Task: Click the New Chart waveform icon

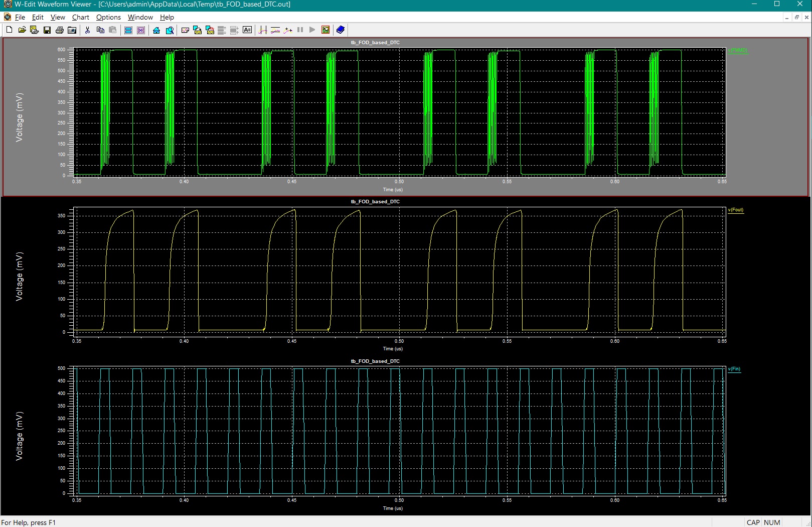Action: (185, 30)
